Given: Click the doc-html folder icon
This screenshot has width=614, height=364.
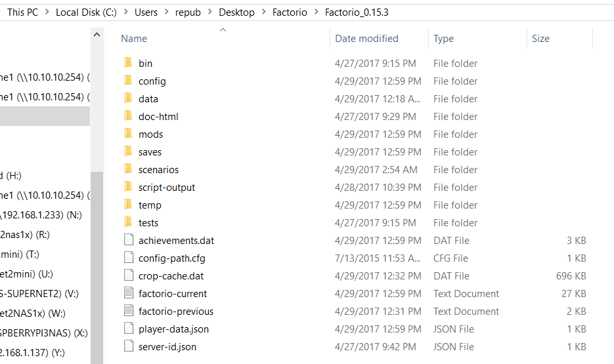Looking at the screenshot, I should 128,115.
